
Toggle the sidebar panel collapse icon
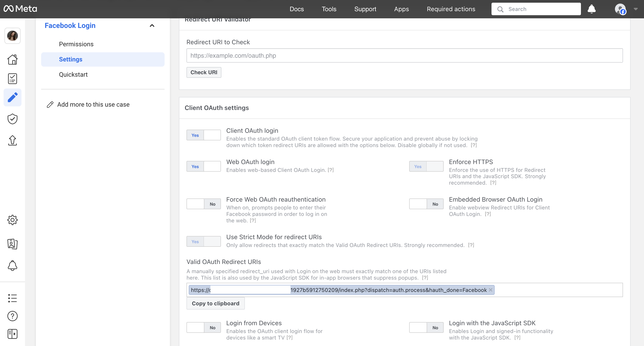pos(13,334)
